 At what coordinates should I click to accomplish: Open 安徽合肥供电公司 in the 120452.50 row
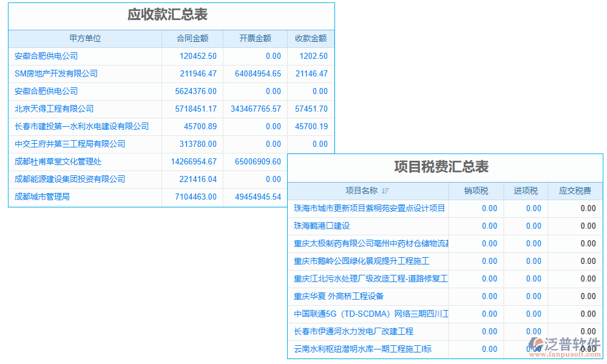(x=46, y=56)
